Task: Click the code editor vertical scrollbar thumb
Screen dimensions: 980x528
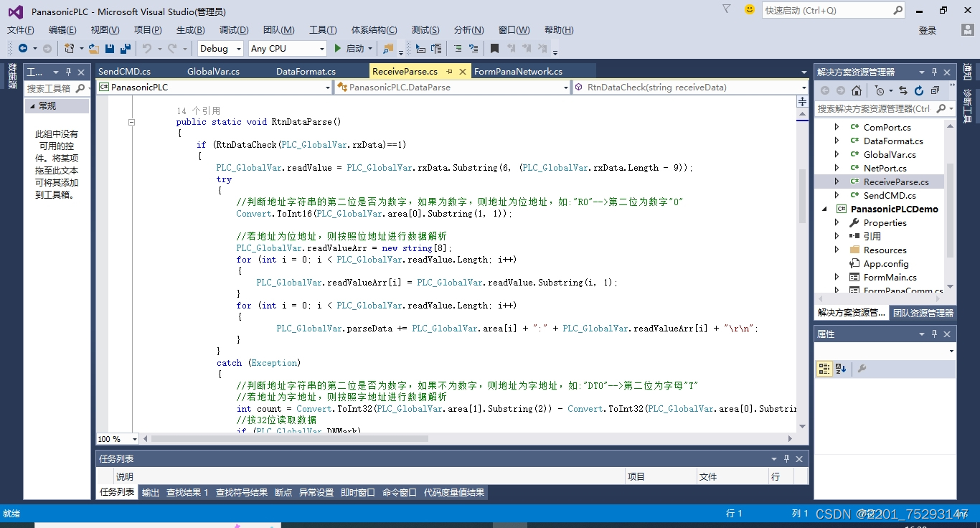Action: coord(802,197)
